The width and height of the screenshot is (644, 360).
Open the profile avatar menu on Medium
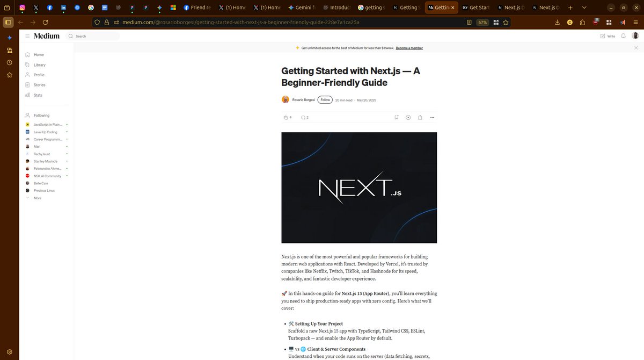[635, 36]
